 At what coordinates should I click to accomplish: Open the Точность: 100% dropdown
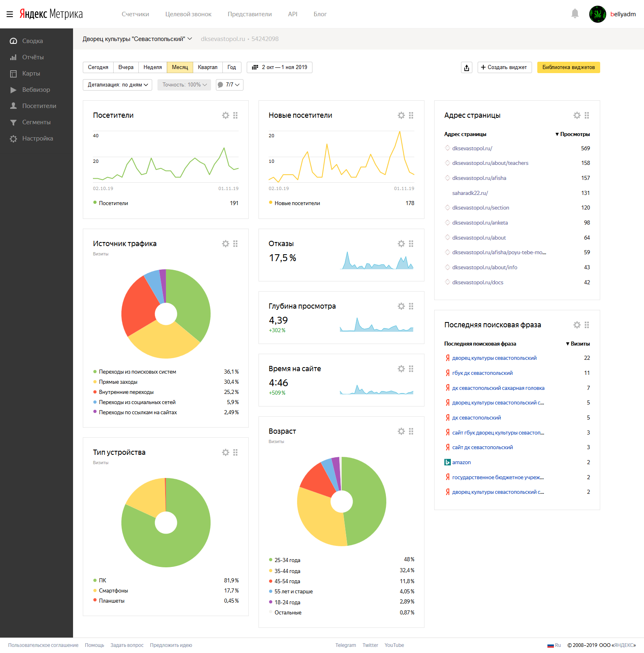click(x=184, y=85)
